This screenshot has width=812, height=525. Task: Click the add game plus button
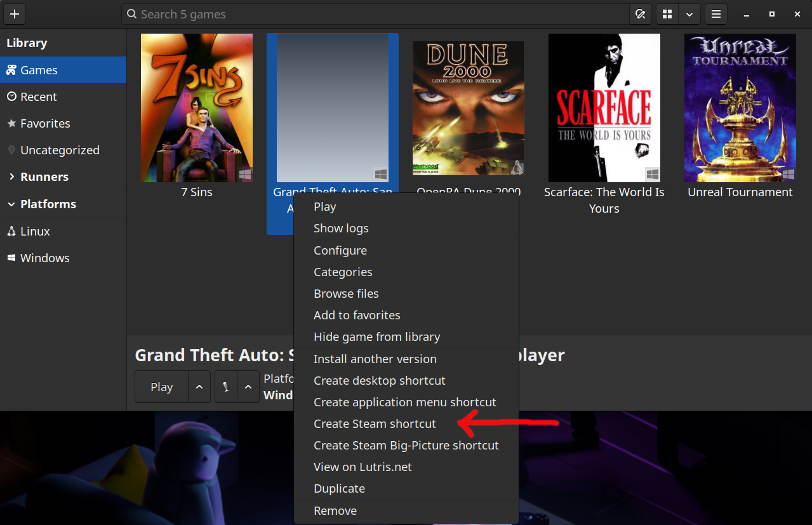(x=15, y=14)
